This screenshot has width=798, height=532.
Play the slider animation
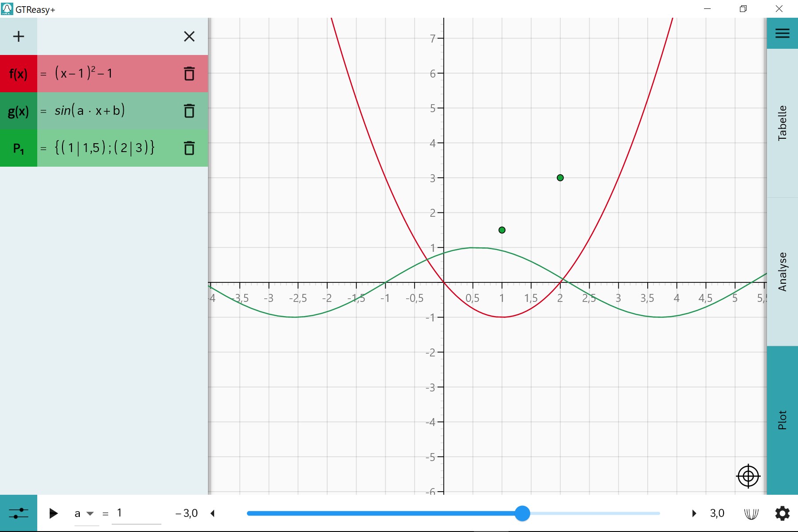[x=53, y=513]
